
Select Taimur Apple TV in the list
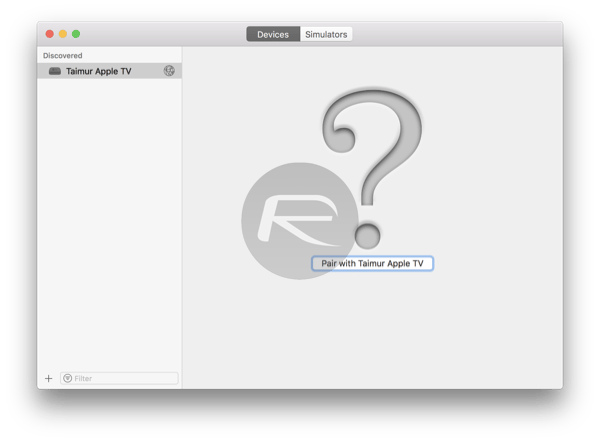pyautogui.click(x=109, y=71)
